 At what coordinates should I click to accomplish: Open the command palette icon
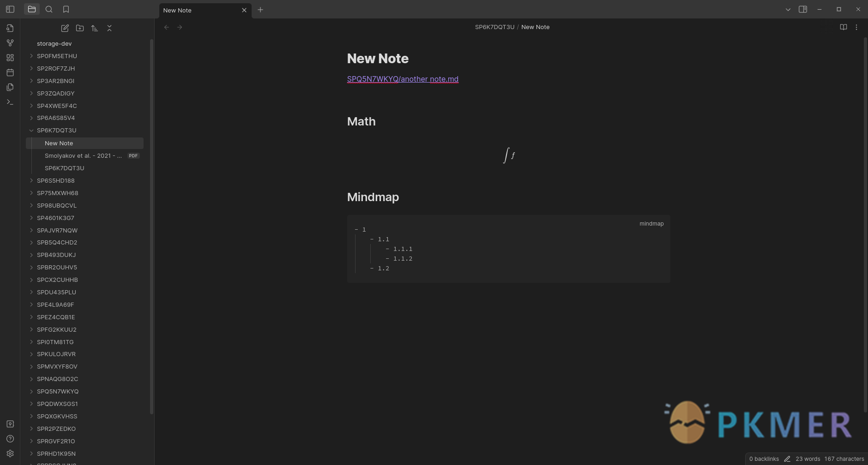(10, 102)
